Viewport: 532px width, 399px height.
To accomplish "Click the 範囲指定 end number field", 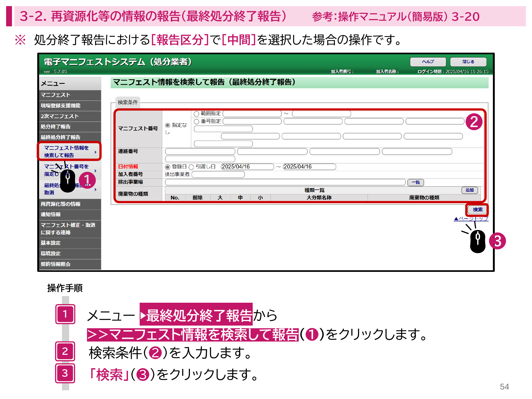I will [321, 114].
